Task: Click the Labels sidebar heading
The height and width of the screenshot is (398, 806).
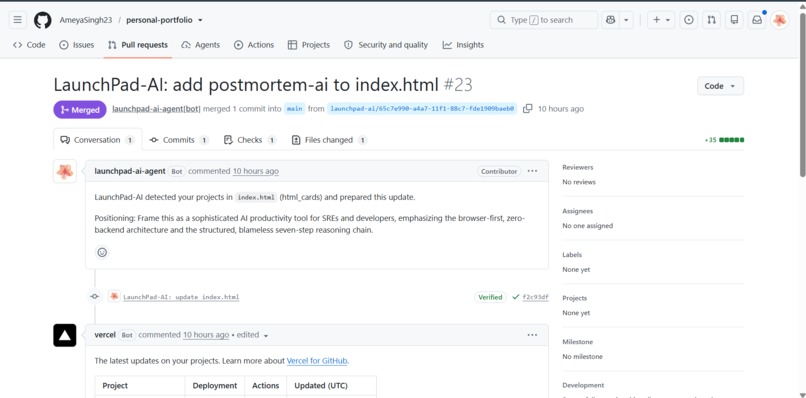Action: pos(572,255)
